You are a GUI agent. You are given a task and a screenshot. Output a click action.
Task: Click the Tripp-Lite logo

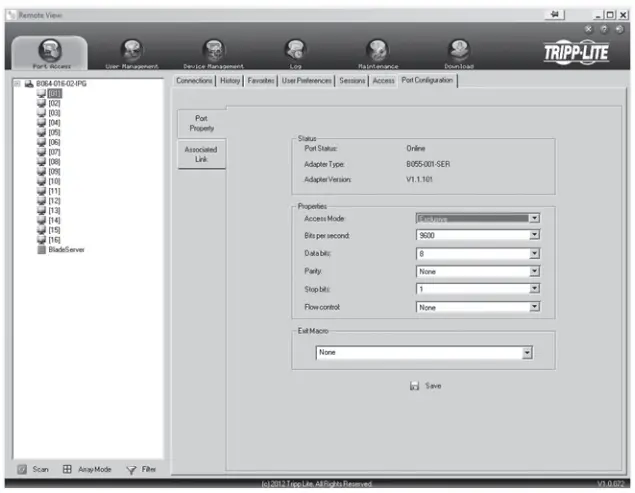pos(576,52)
